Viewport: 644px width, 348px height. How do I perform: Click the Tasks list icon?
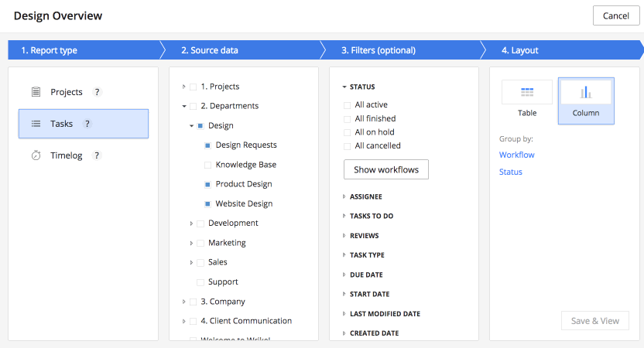(36, 124)
